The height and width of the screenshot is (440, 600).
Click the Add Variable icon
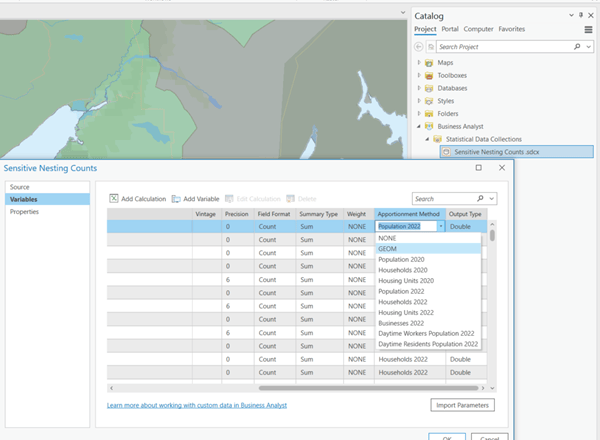[x=176, y=199]
